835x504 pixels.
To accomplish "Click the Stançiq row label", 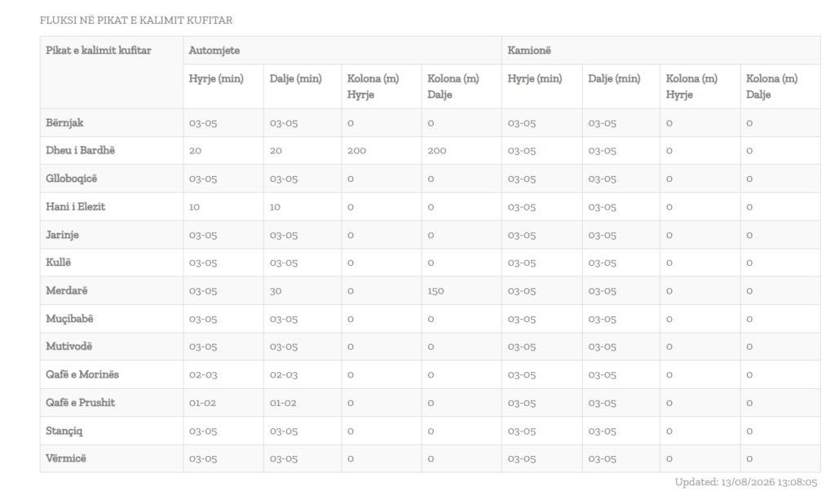I will (64, 431).
